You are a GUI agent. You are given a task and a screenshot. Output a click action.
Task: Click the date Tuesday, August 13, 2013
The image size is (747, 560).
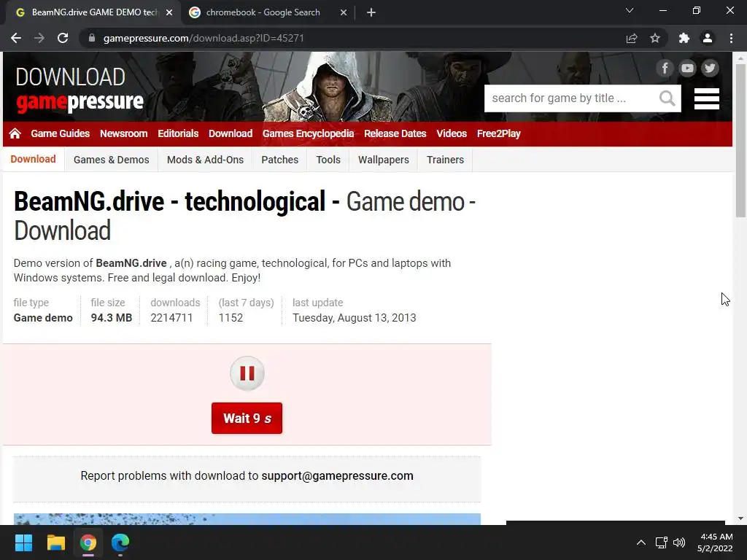pyautogui.click(x=354, y=318)
